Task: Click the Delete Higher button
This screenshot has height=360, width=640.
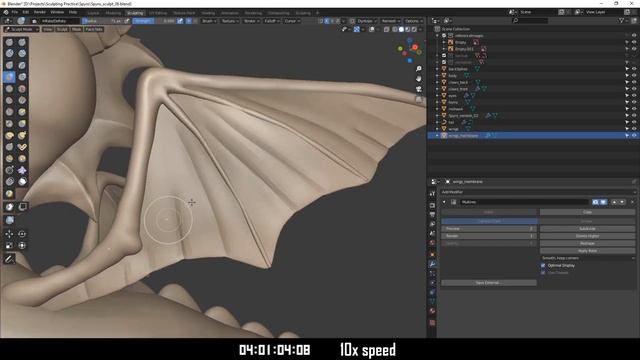Action: [587, 236]
